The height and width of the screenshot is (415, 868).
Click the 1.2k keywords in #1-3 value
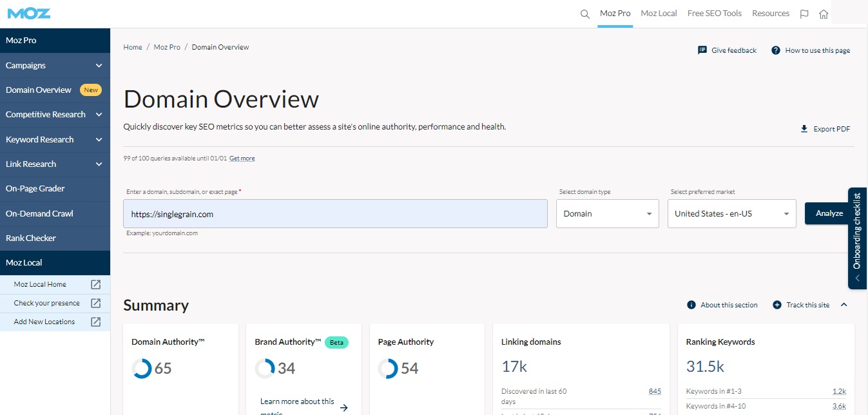(839, 391)
